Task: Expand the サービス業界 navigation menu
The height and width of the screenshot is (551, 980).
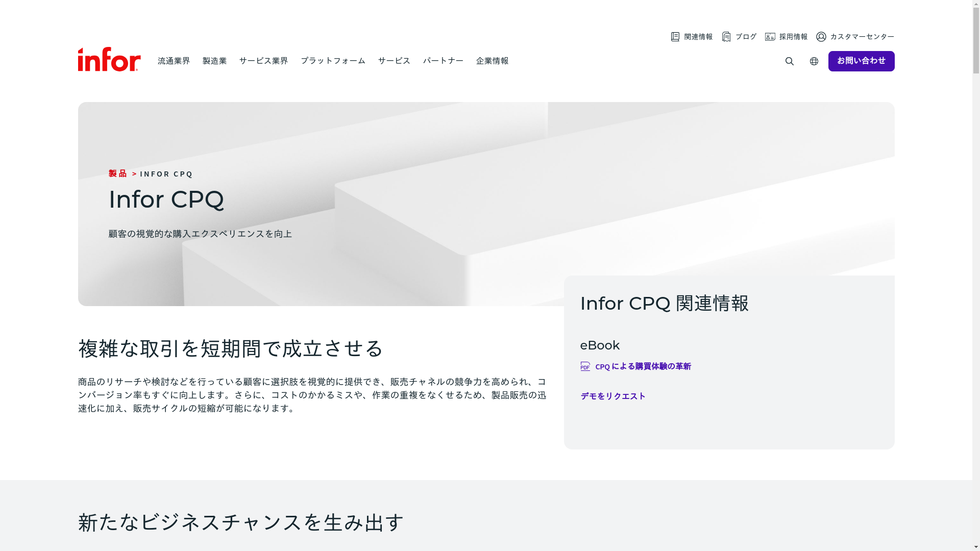Action: [263, 61]
